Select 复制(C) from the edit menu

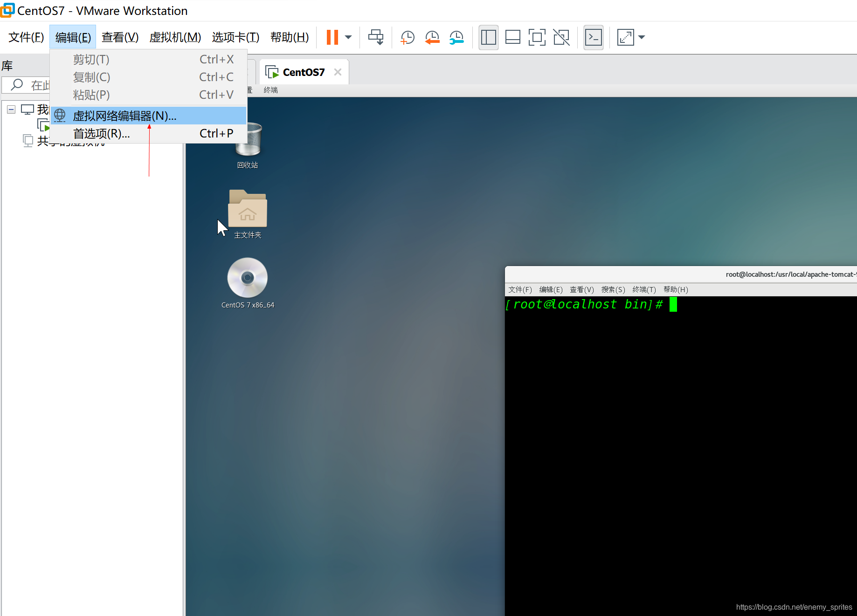point(149,77)
